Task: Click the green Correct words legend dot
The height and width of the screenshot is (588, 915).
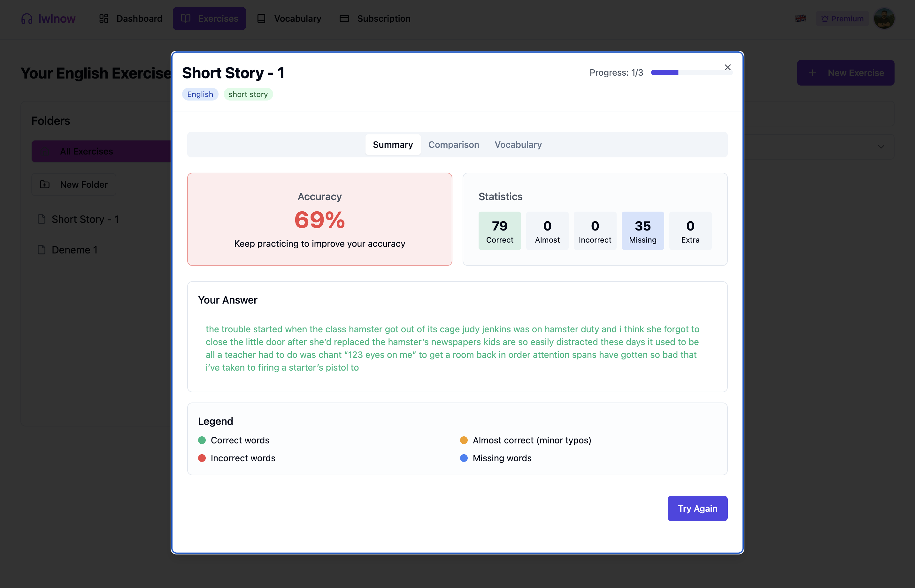Action: [x=202, y=440]
